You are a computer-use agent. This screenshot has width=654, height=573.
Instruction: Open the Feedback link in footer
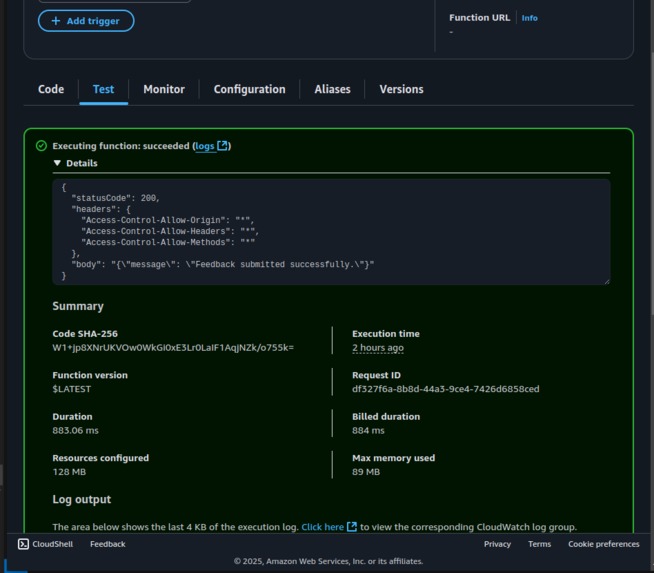108,544
